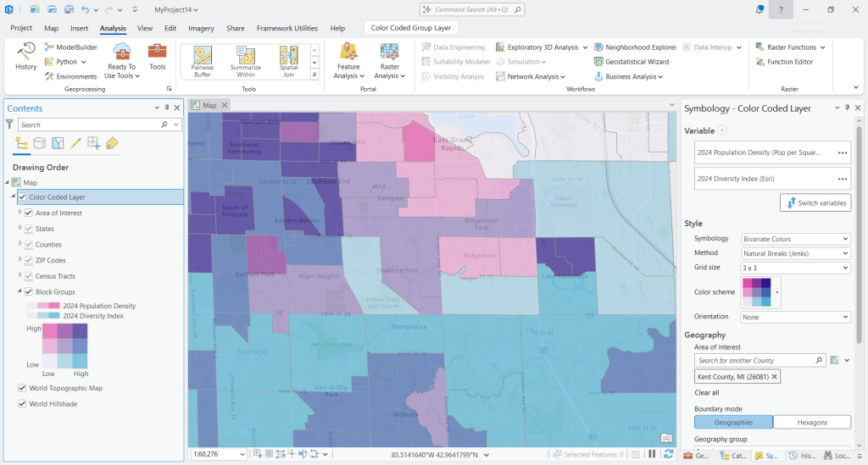The image size is (868, 465).
Task: Open the Color Coded Group Layer tab
Action: [x=411, y=28]
